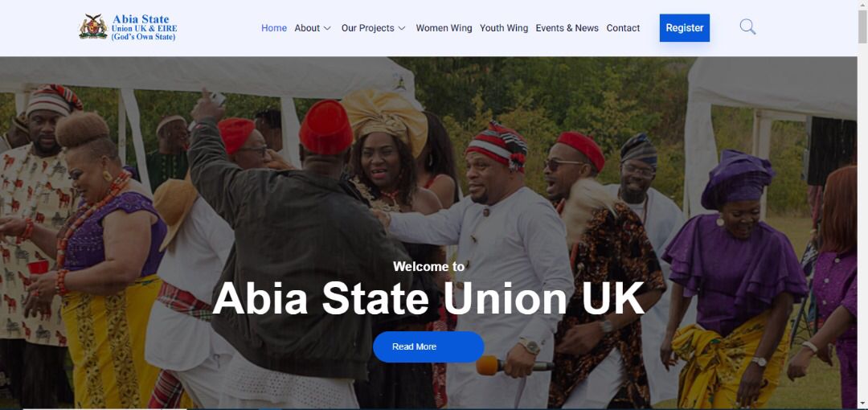Click the Welcome to hero text
The width and height of the screenshot is (868, 410).
428,267
